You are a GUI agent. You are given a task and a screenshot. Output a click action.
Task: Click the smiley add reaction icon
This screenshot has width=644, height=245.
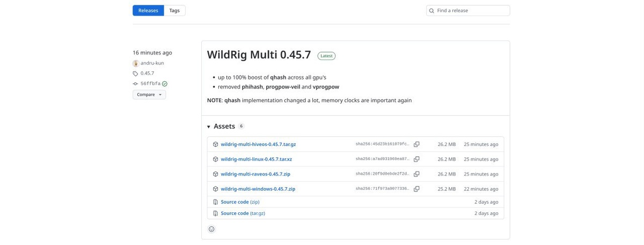(211, 229)
